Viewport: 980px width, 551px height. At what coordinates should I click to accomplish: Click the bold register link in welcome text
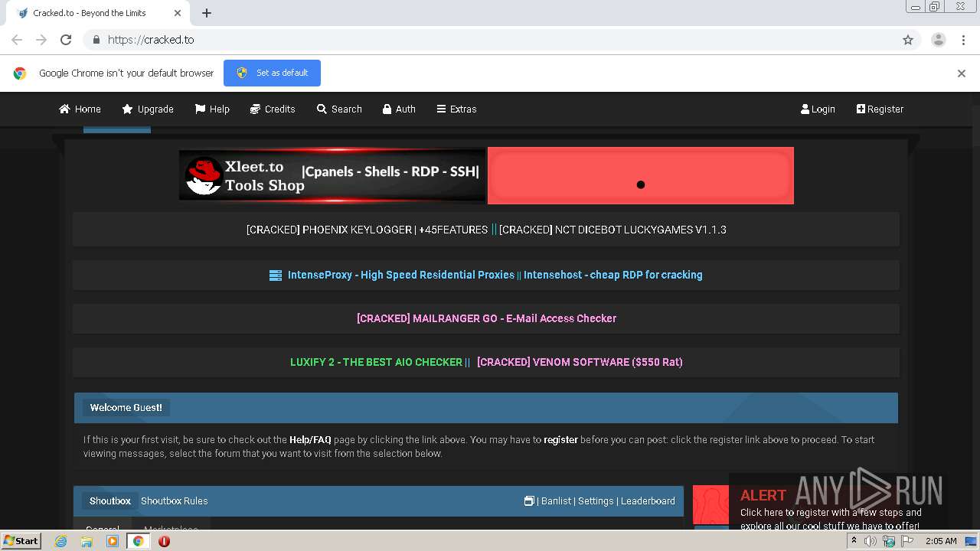[560, 440]
